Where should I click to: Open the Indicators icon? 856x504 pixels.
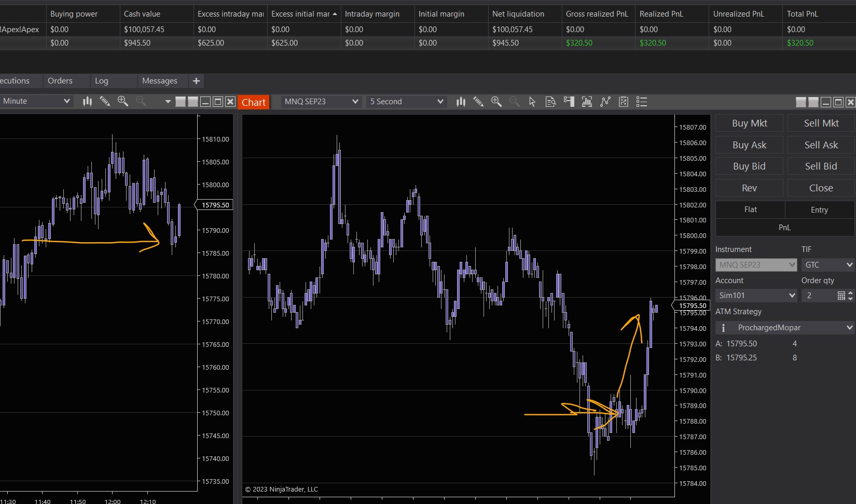(x=605, y=102)
